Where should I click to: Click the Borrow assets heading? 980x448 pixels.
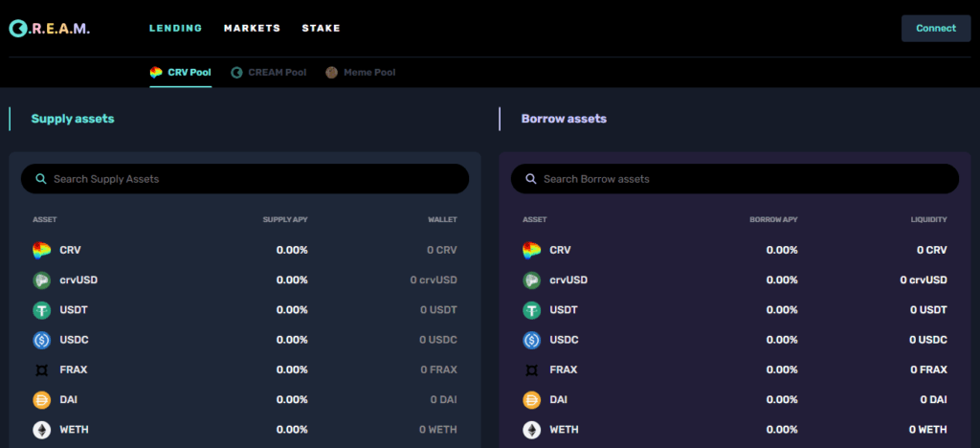pyautogui.click(x=564, y=119)
